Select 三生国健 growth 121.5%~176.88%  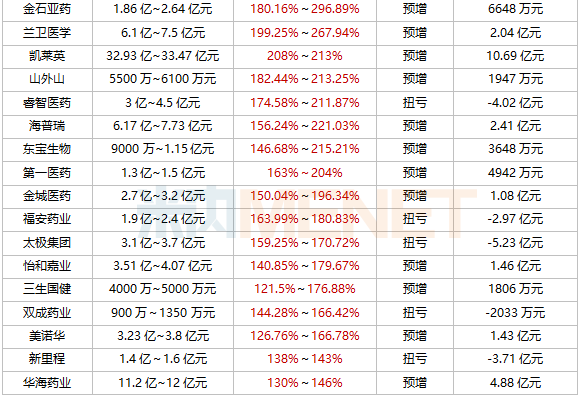(x=305, y=289)
